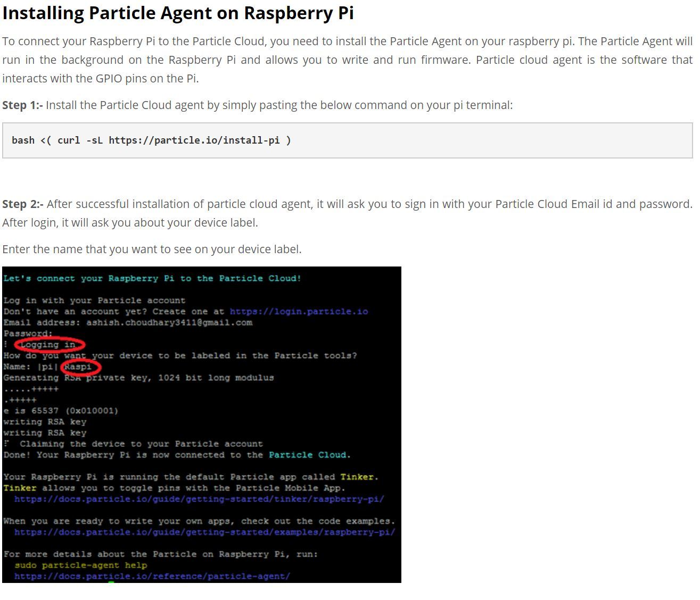Click the "For more details about the Particle" terminal line

(160, 554)
